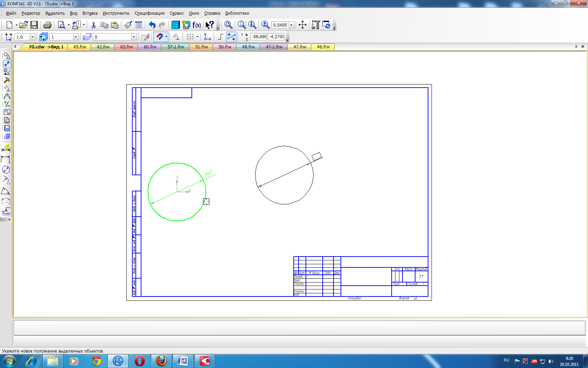588x368 pixels.
Task: Toggle the grid display
Action: tap(190, 36)
